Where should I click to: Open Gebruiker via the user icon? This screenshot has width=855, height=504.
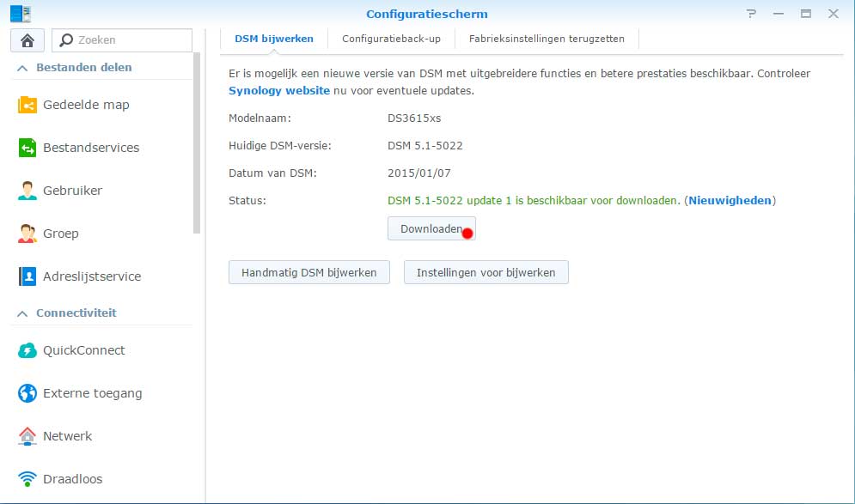pyautogui.click(x=27, y=191)
